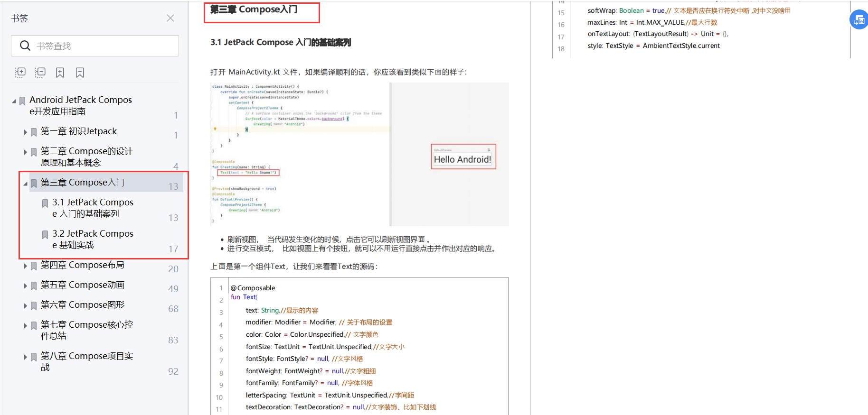Click code line fontWeight: FontWeight? = null
This screenshot has height=415, width=868.
(x=311, y=371)
